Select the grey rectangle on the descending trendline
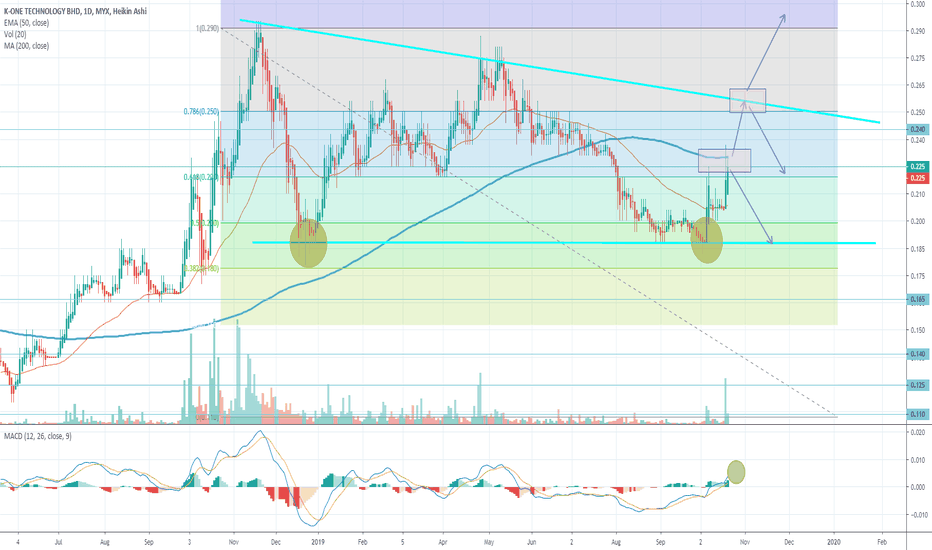 pos(748,100)
